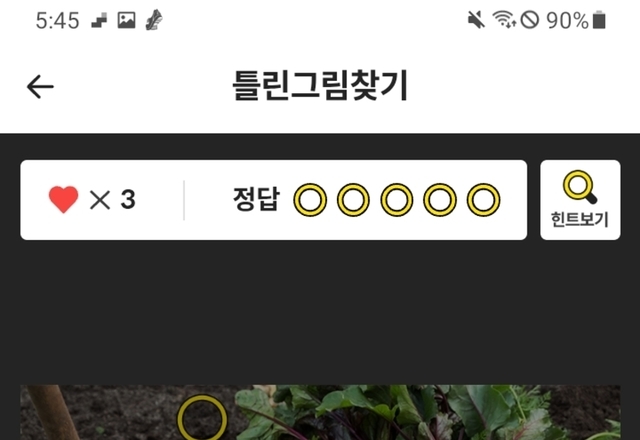
Task: Tap the battery 90% indicator
Action: (576, 20)
